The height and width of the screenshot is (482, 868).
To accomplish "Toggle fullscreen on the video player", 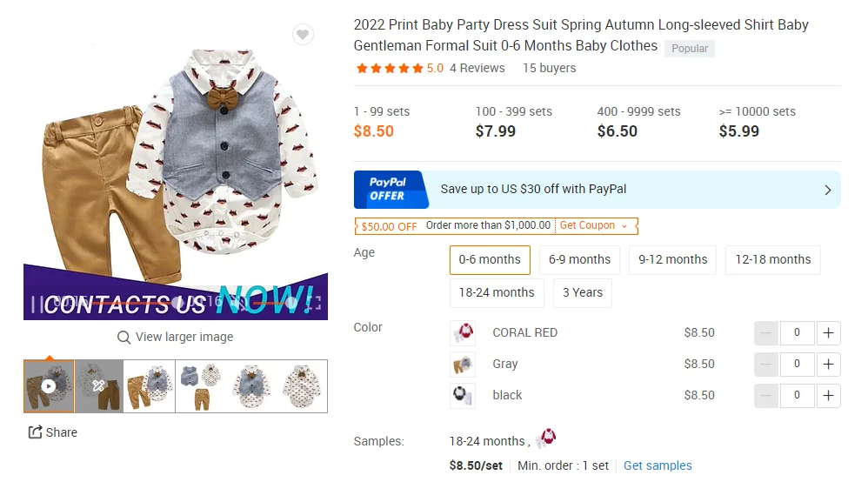I will 314,303.
